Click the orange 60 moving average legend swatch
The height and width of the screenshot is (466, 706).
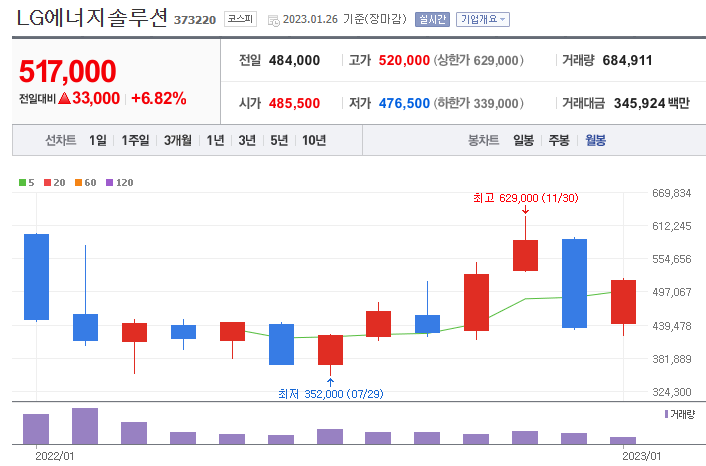tap(78, 182)
